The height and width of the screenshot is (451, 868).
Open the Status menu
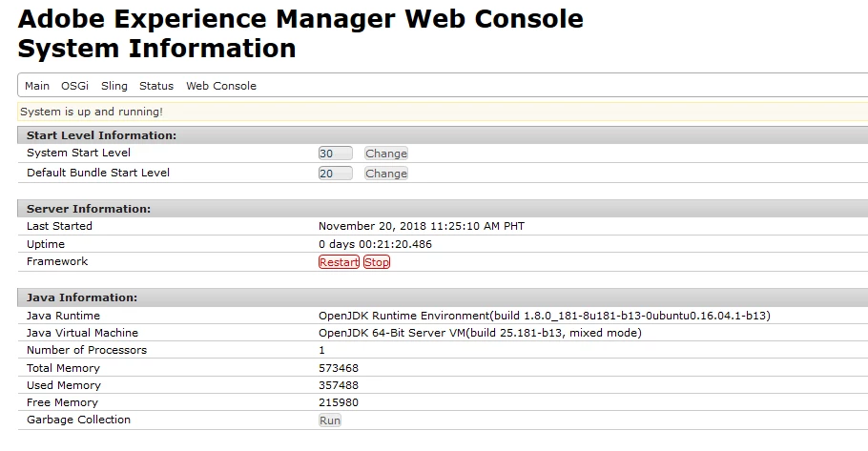click(156, 86)
